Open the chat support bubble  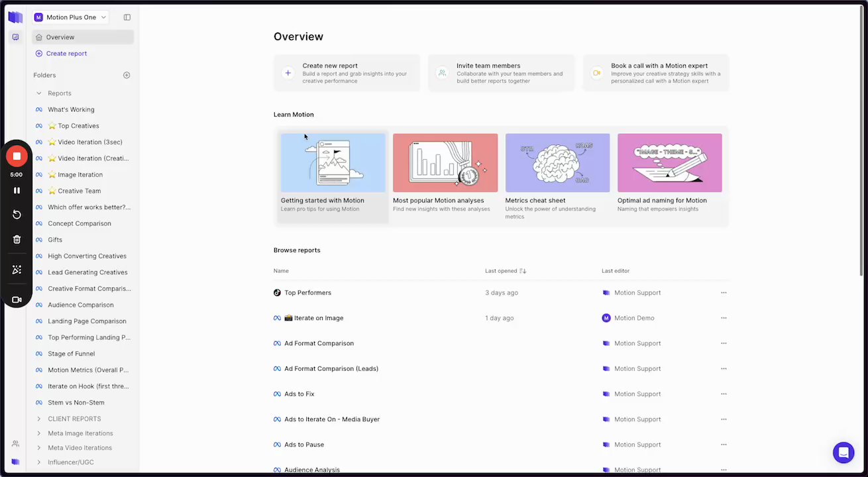tap(843, 453)
